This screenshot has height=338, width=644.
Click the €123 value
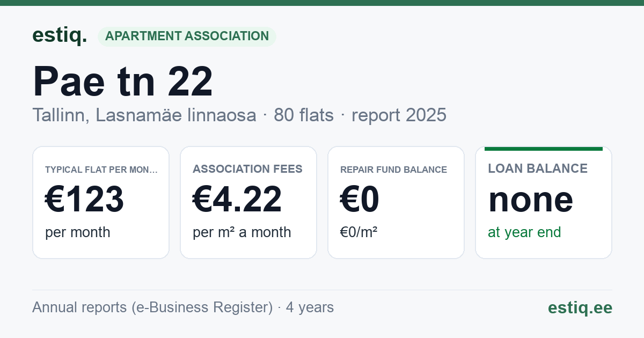click(x=85, y=199)
